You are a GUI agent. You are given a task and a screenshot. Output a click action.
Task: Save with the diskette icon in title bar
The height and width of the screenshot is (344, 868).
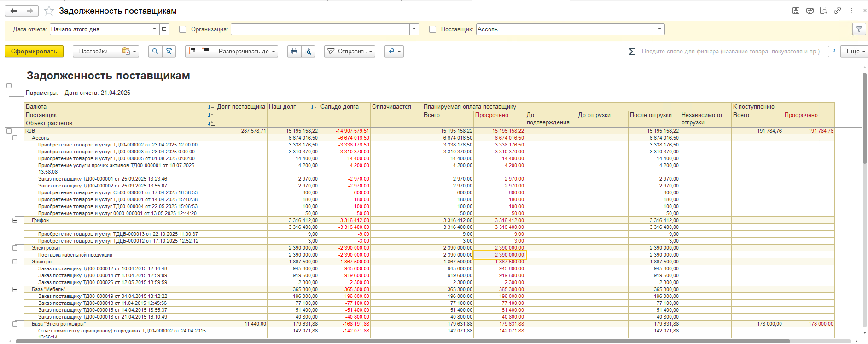click(x=796, y=11)
